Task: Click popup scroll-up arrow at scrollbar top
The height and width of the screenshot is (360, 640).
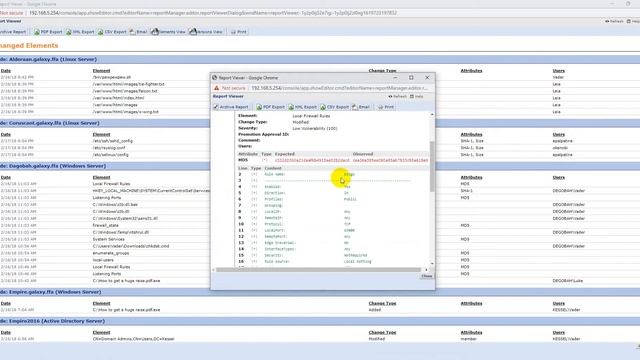Action: pos(432,115)
